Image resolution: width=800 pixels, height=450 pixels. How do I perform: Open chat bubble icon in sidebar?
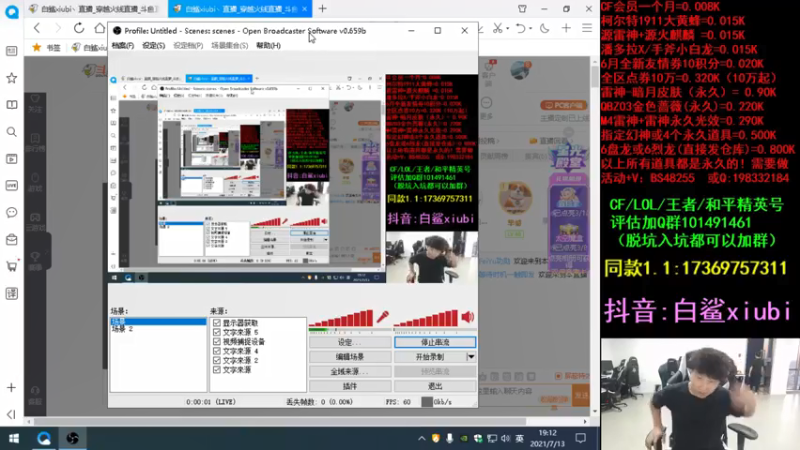click(x=11, y=212)
